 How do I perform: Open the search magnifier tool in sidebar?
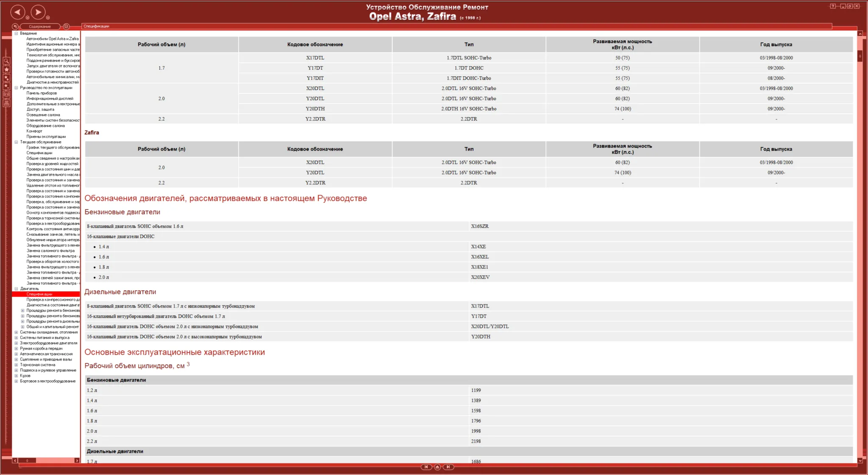tap(6, 61)
